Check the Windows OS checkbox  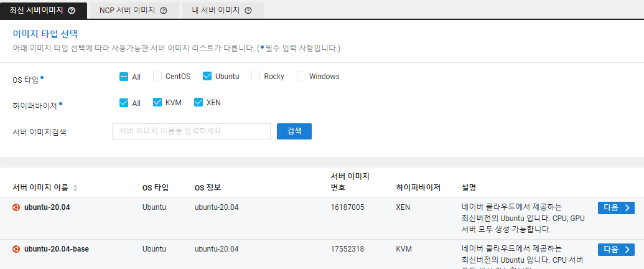(x=301, y=77)
